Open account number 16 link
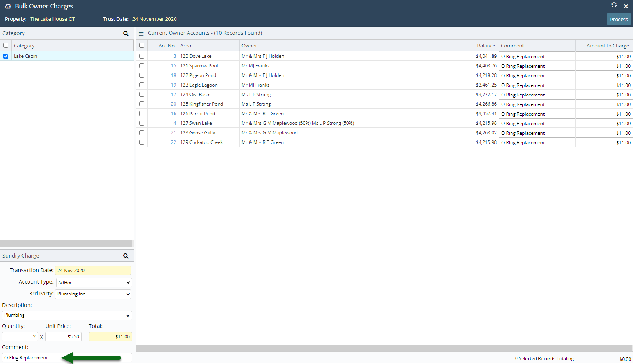 point(173,114)
